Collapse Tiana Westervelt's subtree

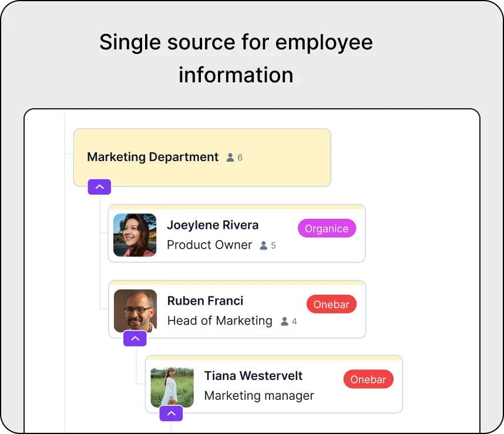pos(171,413)
